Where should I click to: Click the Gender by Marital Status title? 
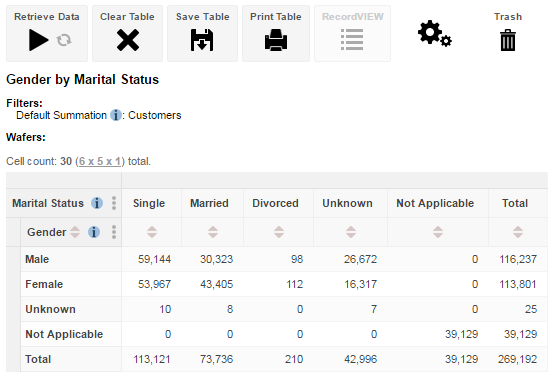pos(82,80)
